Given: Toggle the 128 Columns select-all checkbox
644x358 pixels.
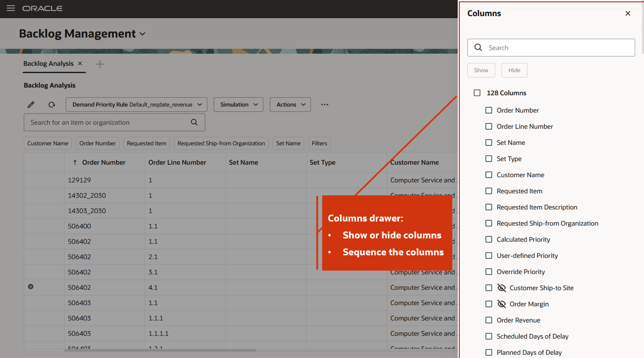Looking at the screenshot, I should click(477, 93).
